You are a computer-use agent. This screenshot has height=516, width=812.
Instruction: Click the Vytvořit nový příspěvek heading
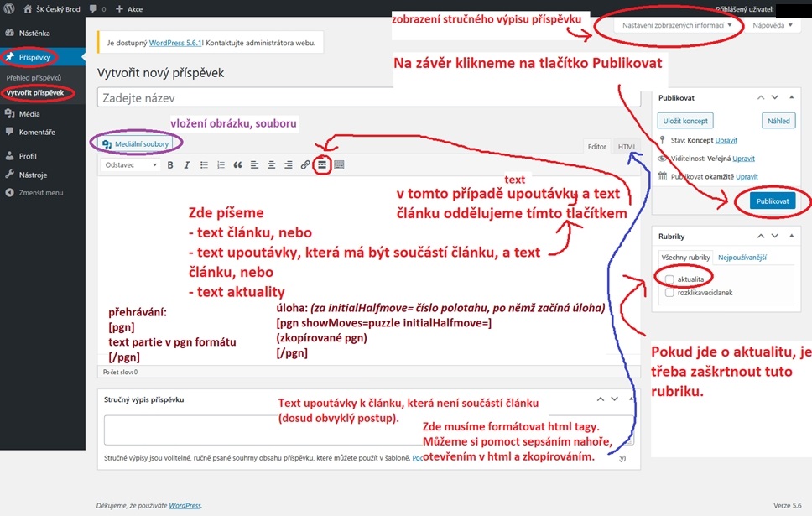click(160, 73)
